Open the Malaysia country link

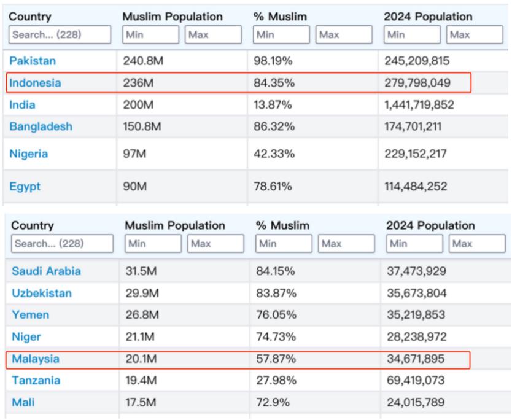coord(35,359)
